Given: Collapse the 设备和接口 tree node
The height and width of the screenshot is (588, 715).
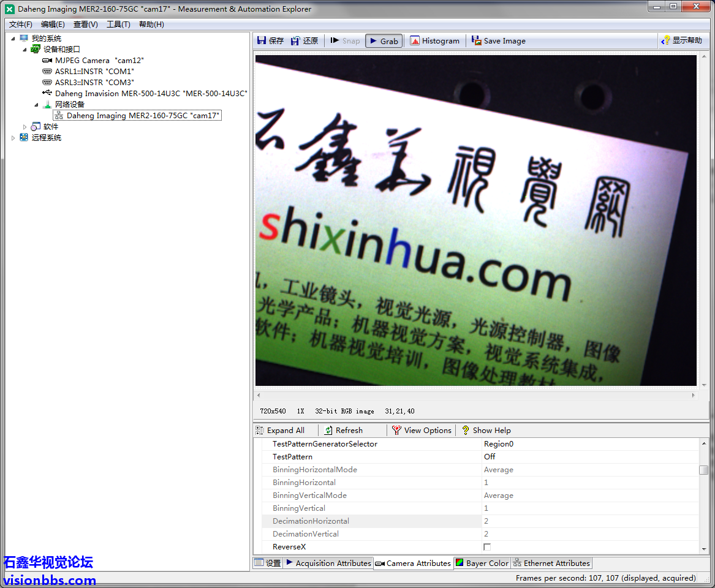Looking at the screenshot, I should (25, 50).
